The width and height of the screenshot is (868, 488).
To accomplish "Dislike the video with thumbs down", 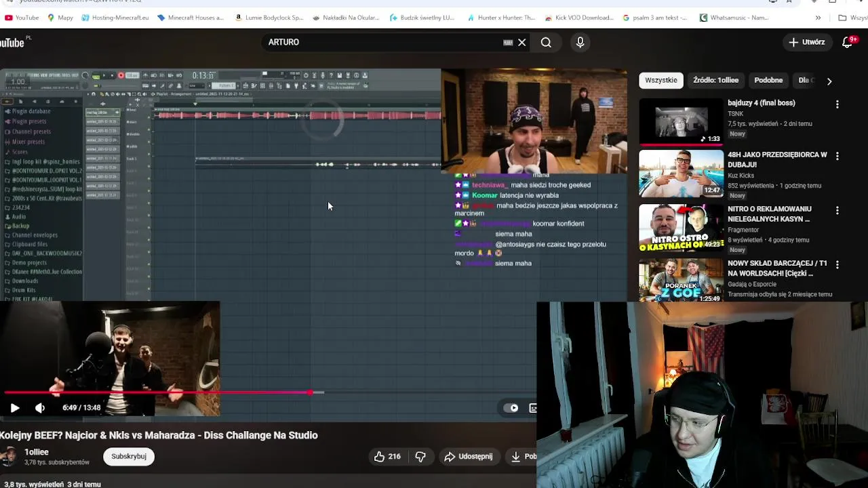I will (420, 456).
